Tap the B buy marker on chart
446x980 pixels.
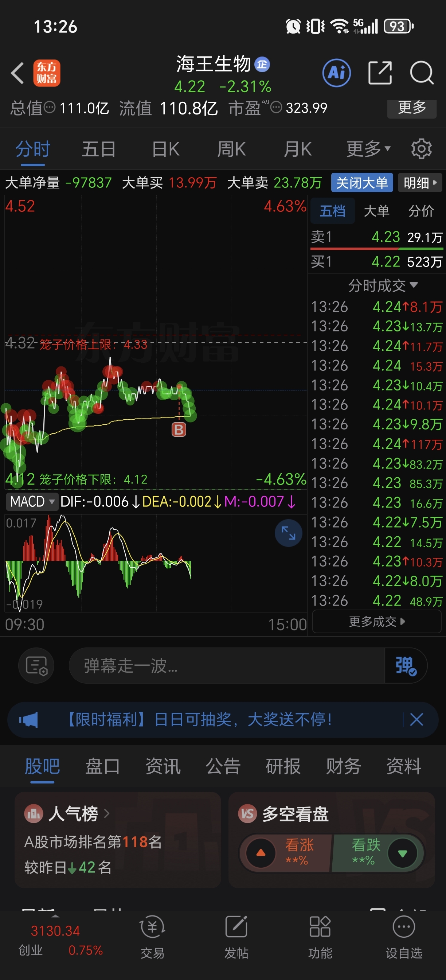(179, 430)
